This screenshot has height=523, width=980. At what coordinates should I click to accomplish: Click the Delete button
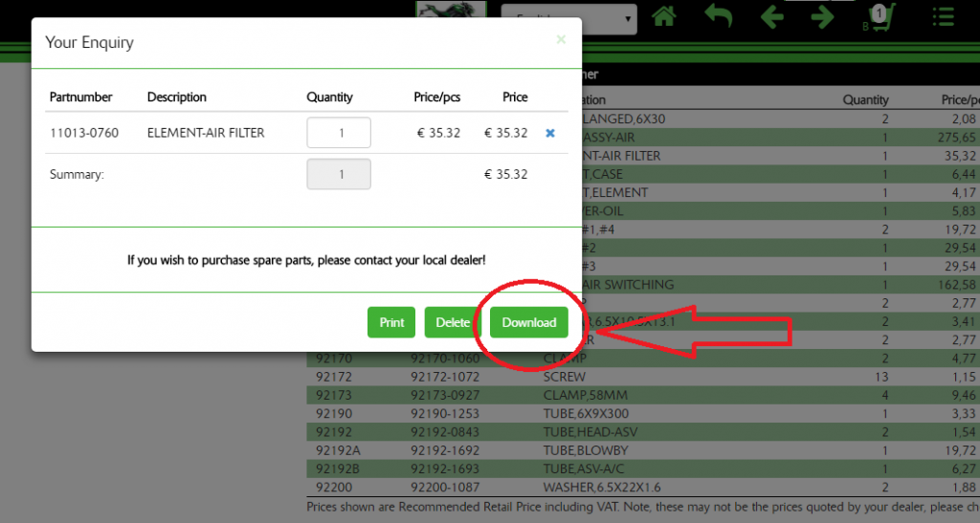point(453,322)
